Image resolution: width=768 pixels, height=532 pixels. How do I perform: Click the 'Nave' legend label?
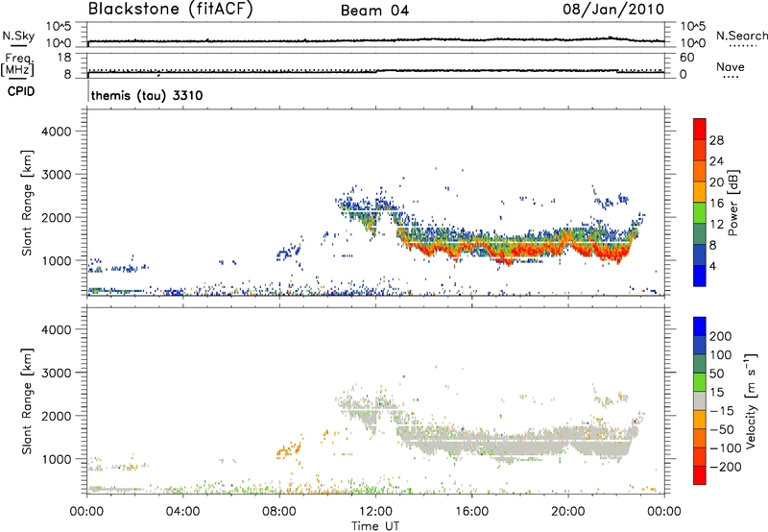[x=731, y=66]
